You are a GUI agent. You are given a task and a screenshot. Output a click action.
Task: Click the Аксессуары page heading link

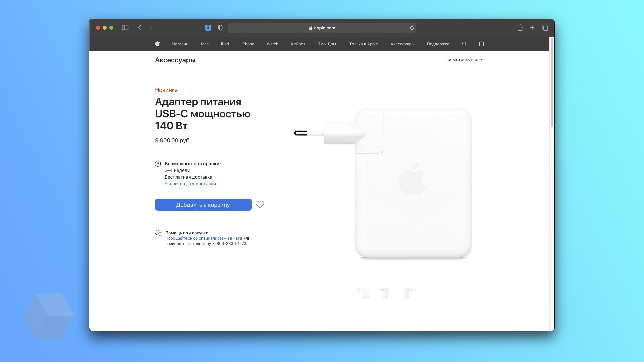pyautogui.click(x=175, y=60)
